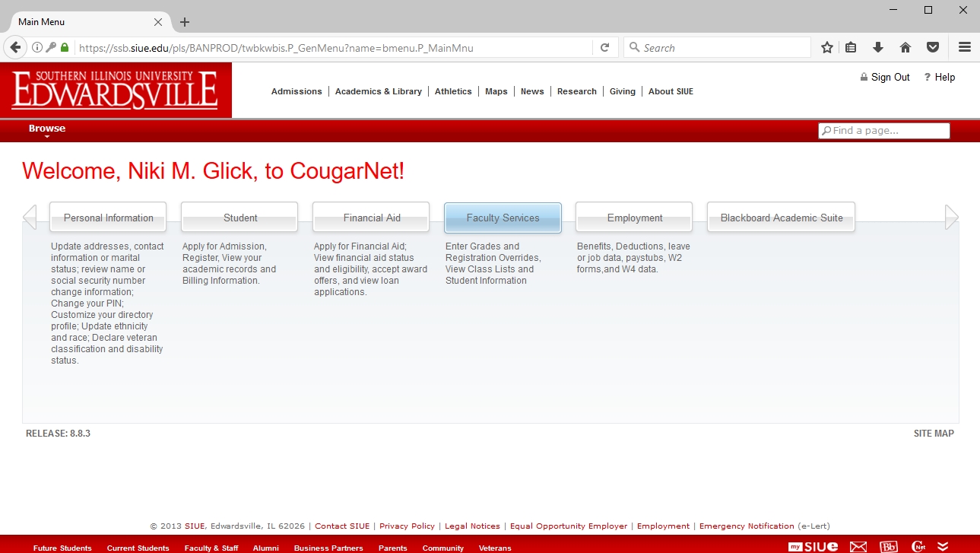Go to the browser home page icon
The image size is (980, 553).
[905, 47]
